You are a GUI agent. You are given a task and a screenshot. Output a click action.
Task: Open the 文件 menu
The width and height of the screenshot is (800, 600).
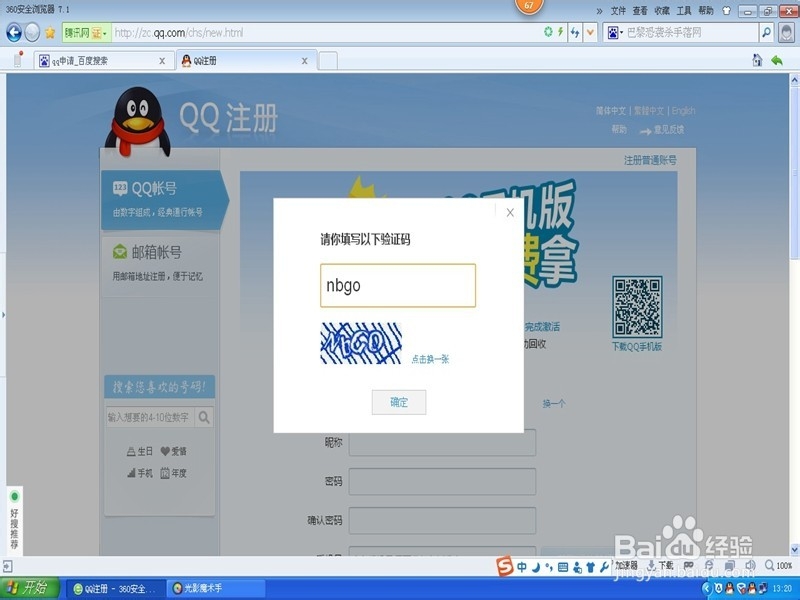click(618, 11)
